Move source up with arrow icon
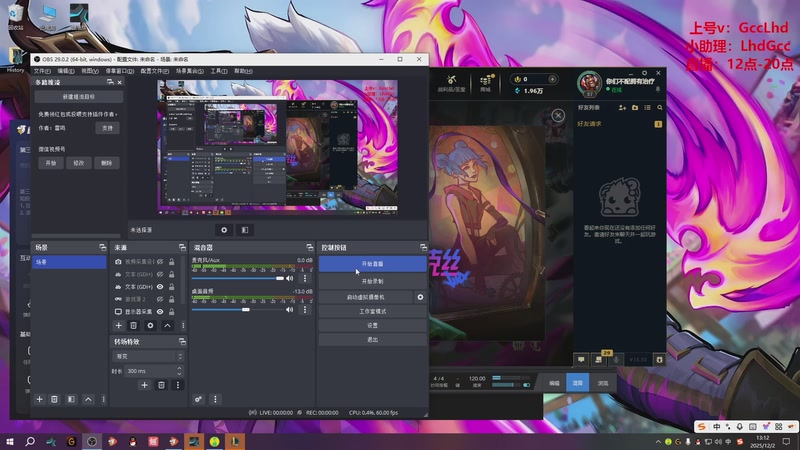Viewport: 800px width, 450px height. 167,326
